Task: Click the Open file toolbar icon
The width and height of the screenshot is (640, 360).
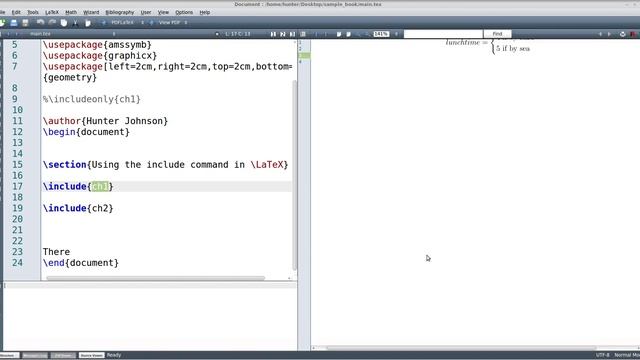Action: [x=14, y=23]
